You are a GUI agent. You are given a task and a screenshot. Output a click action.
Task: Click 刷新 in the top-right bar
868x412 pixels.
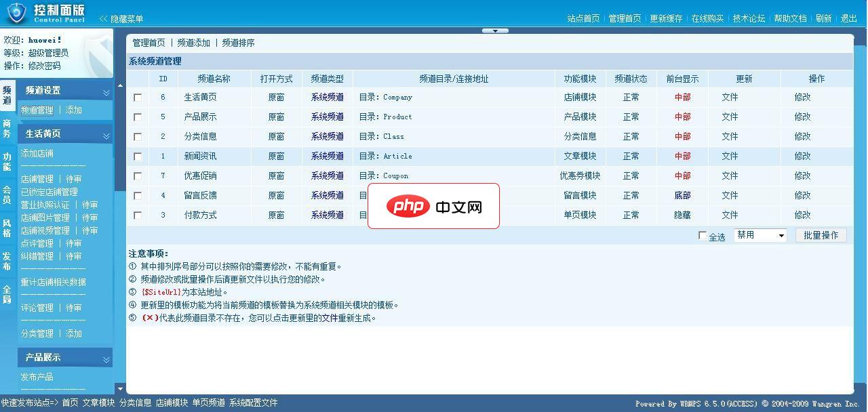(x=823, y=18)
